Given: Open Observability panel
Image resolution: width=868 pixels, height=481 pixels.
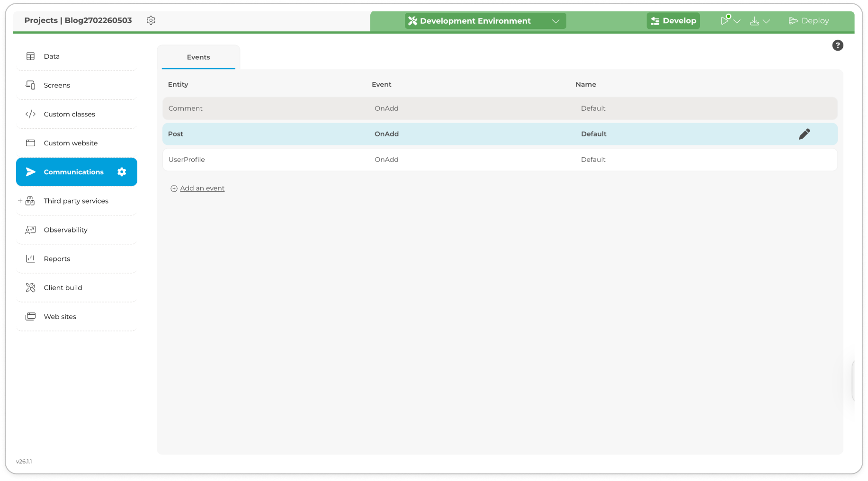Looking at the screenshot, I should (65, 230).
